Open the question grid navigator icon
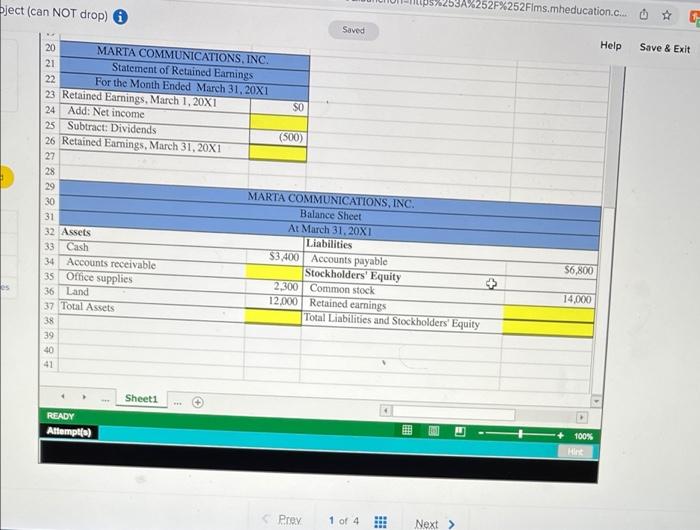The image size is (700, 530). click(380, 522)
